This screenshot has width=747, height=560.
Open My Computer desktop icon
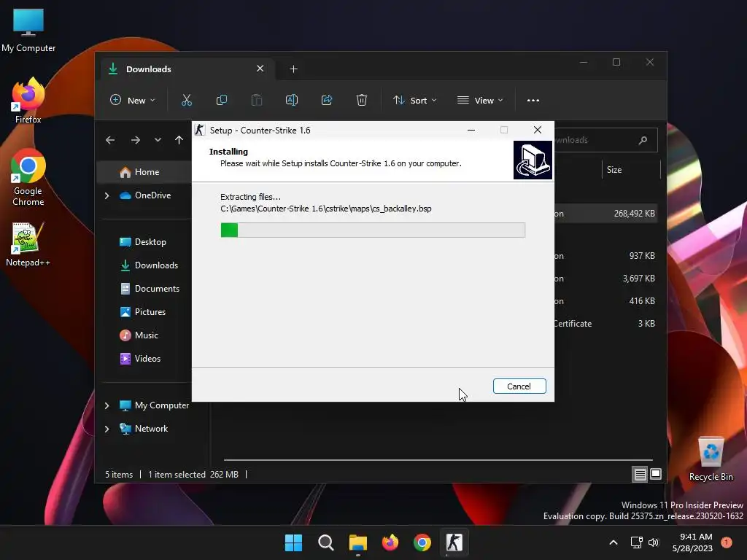[28, 31]
